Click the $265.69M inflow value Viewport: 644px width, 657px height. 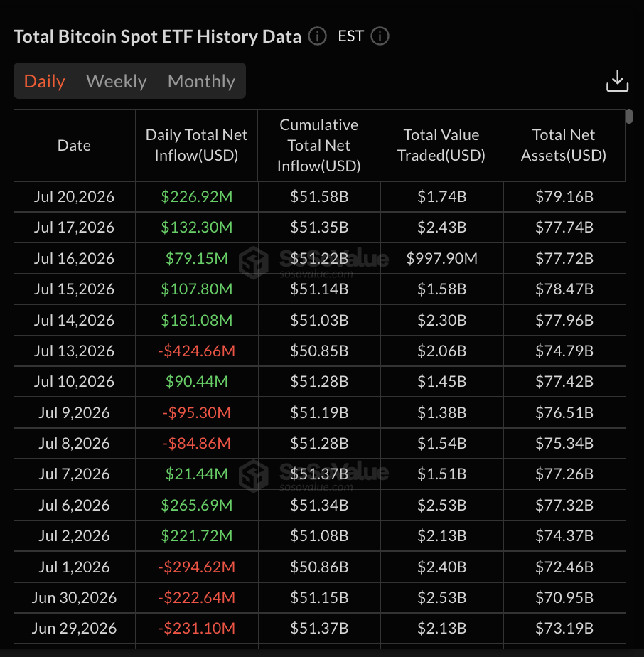196,505
